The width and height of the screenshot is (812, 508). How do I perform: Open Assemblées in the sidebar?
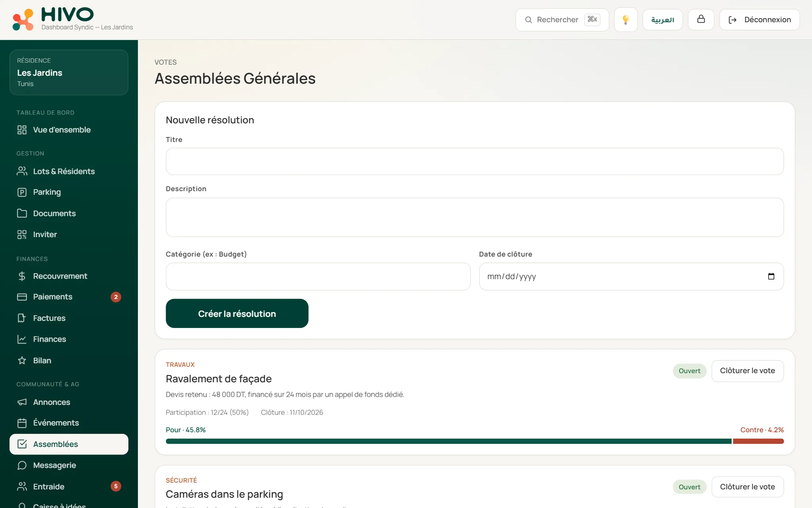pyautogui.click(x=69, y=444)
